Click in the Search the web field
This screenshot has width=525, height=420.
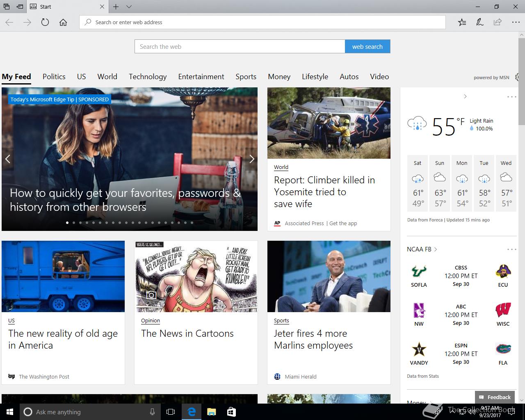240,46
